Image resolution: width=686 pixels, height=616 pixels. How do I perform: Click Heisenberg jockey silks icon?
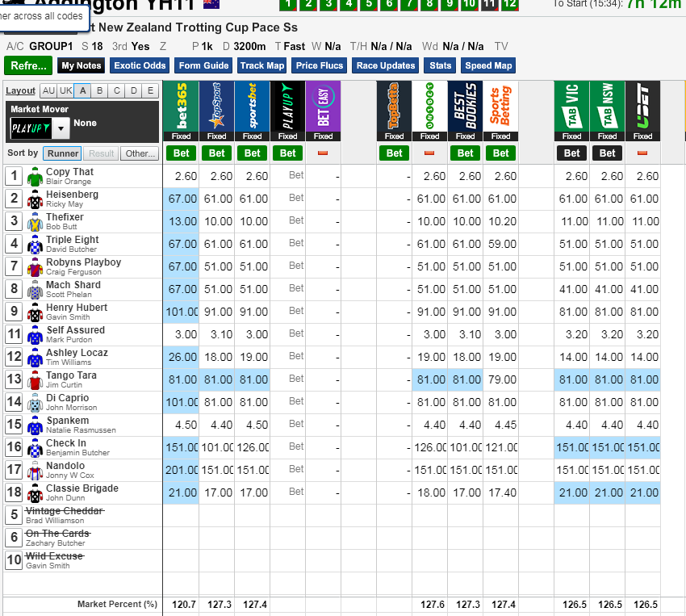click(x=35, y=199)
